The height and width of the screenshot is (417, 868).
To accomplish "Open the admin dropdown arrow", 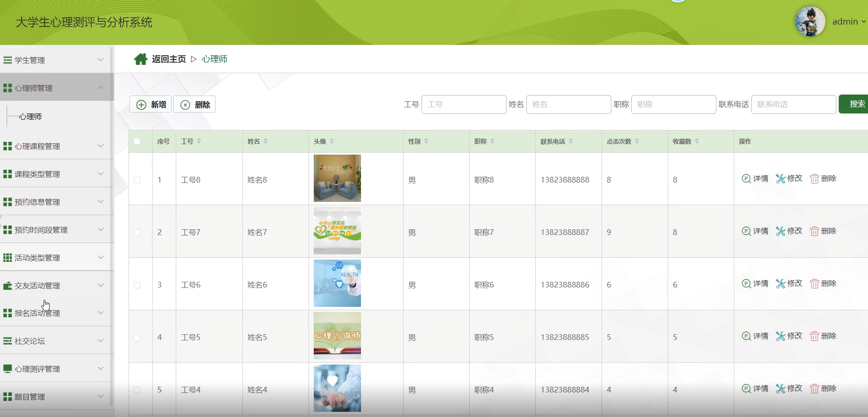I will point(864,22).
